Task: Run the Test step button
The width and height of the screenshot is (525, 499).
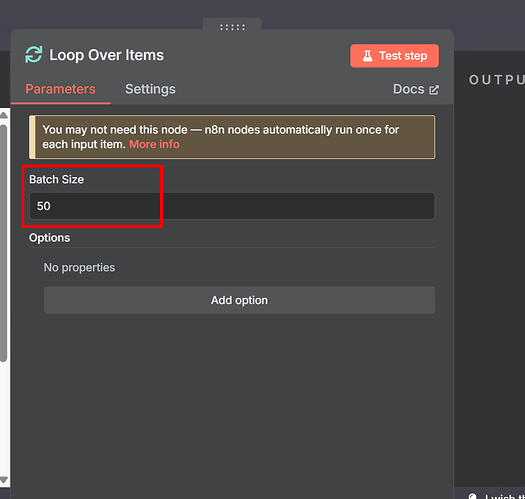Action: pyautogui.click(x=394, y=56)
